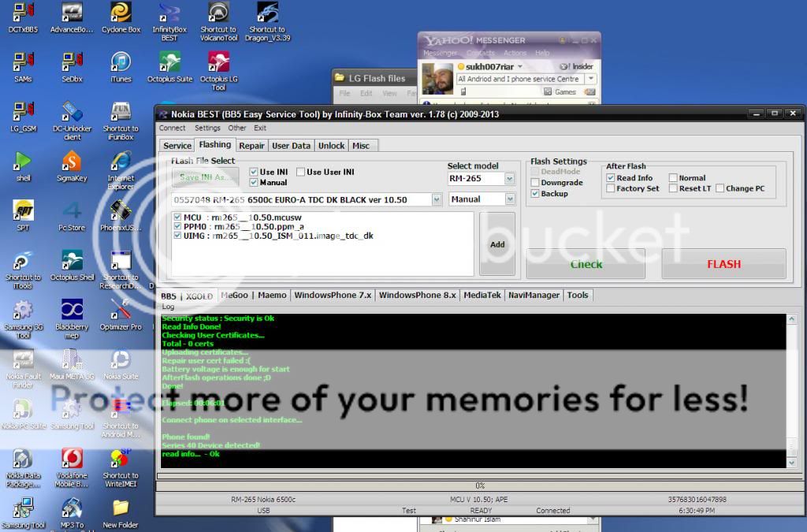Open the Yahoo status message dropdown arrow

(591, 79)
